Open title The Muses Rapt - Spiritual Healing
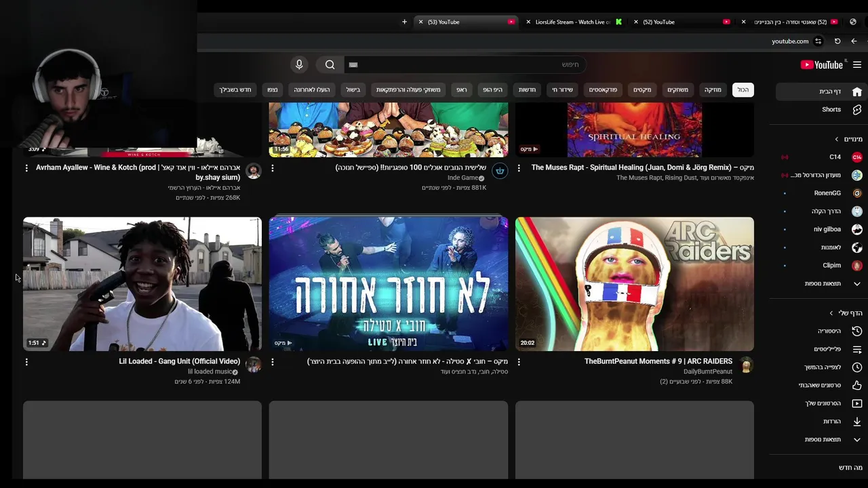Viewport: 868px width, 488px height. [x=643, y=167]
